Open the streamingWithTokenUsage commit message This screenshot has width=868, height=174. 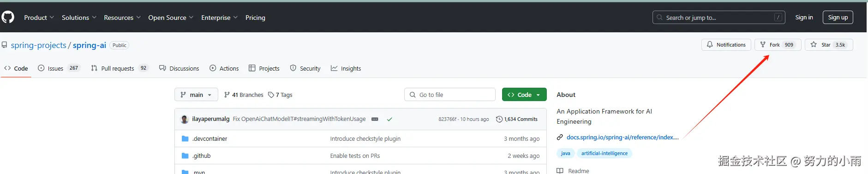tap(299, 119)
